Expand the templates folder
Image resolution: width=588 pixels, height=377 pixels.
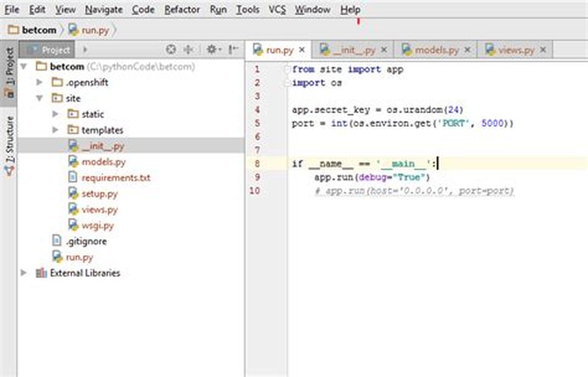pyautogui.click(x=55, y=130)
